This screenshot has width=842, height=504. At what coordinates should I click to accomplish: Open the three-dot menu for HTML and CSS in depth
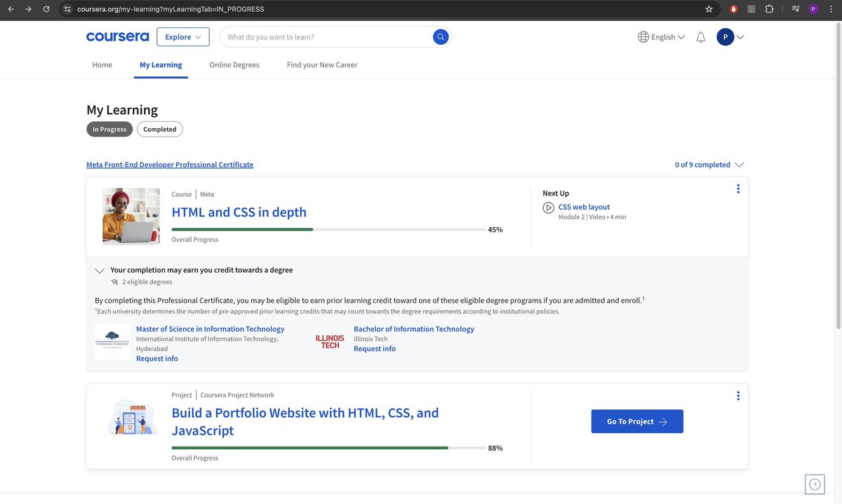pyautogui.click(x=737, y=189)
